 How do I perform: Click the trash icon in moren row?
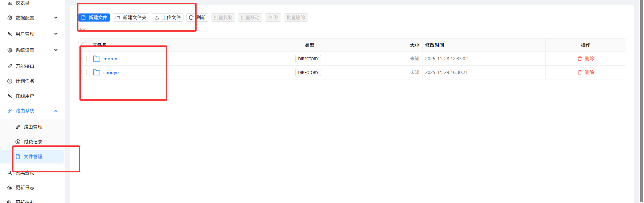point(579,59)
